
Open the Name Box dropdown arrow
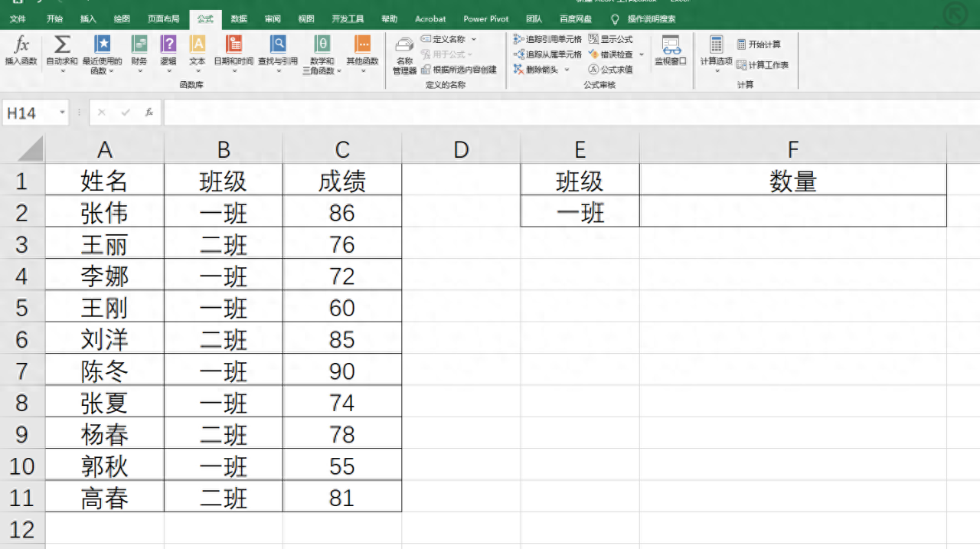(x=62, y=113)
